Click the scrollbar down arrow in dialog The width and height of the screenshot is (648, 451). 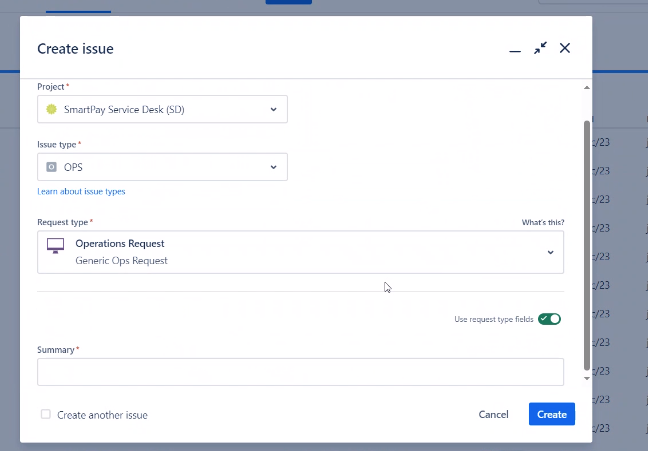(x=587, y=379)
